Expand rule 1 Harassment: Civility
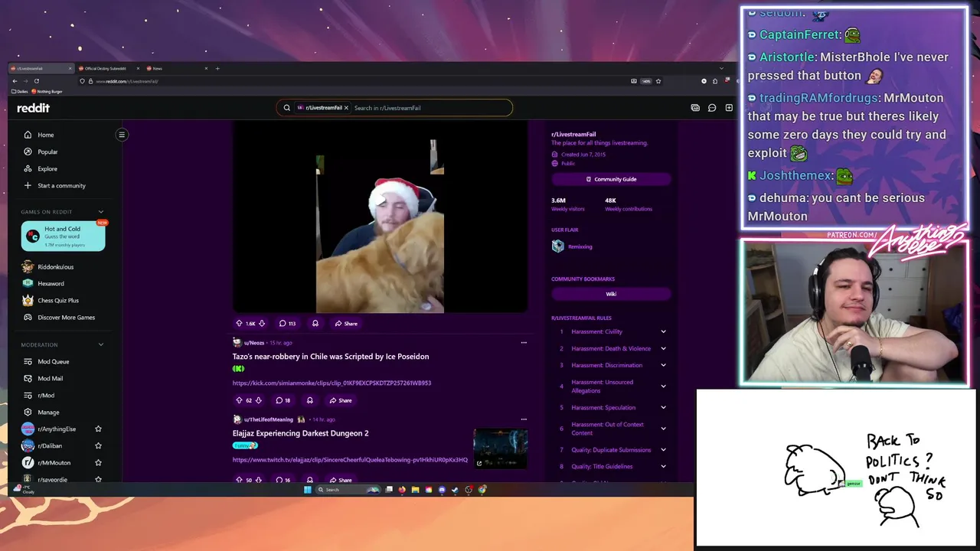This screenshot has width=980, height=551. coord(663,332)
